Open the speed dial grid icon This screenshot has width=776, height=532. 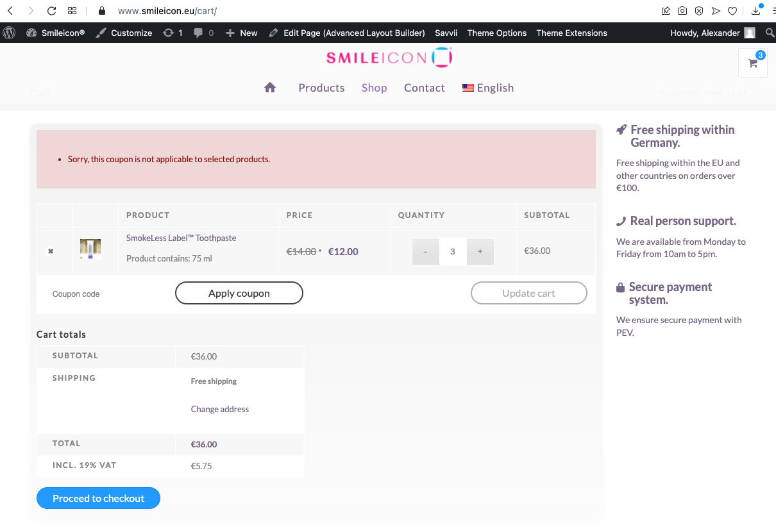72,11
